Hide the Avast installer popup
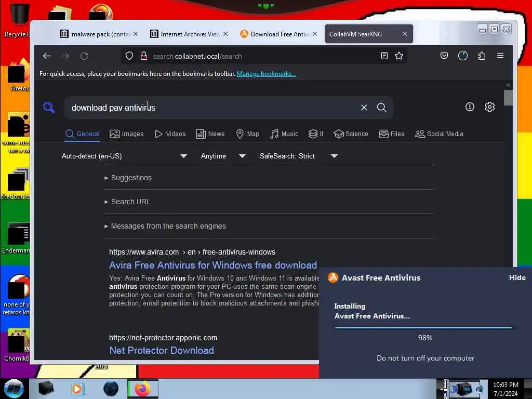The height and width of the screenshot is (399, 532). [517, 277]
